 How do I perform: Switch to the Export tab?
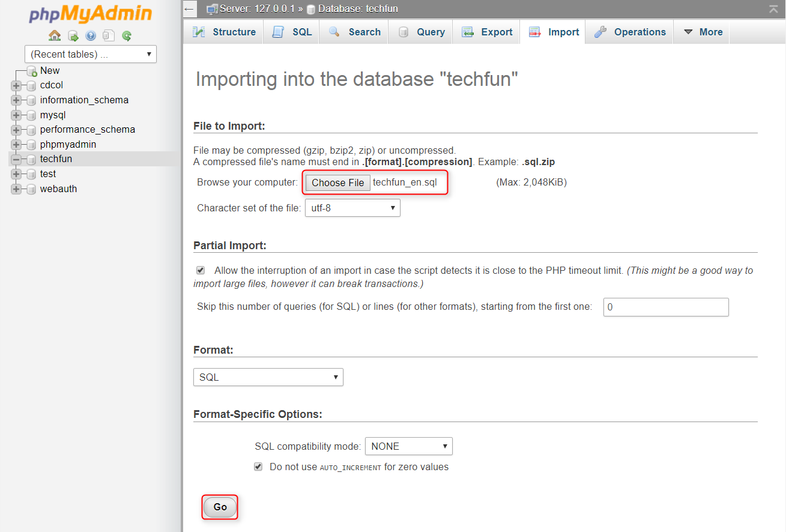(x=486, y=32)
